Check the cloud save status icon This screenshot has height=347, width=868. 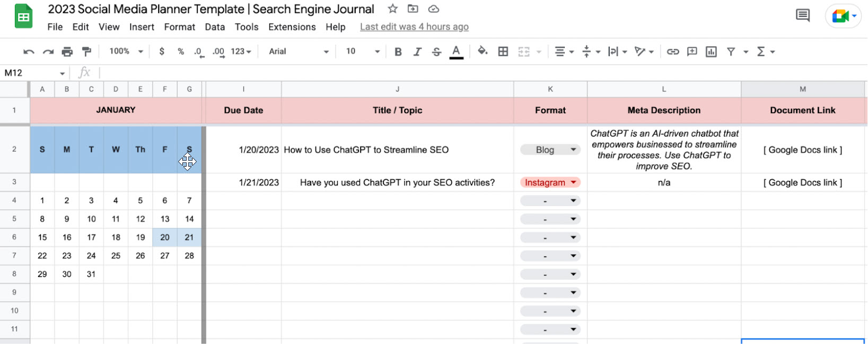click(434, 8)
